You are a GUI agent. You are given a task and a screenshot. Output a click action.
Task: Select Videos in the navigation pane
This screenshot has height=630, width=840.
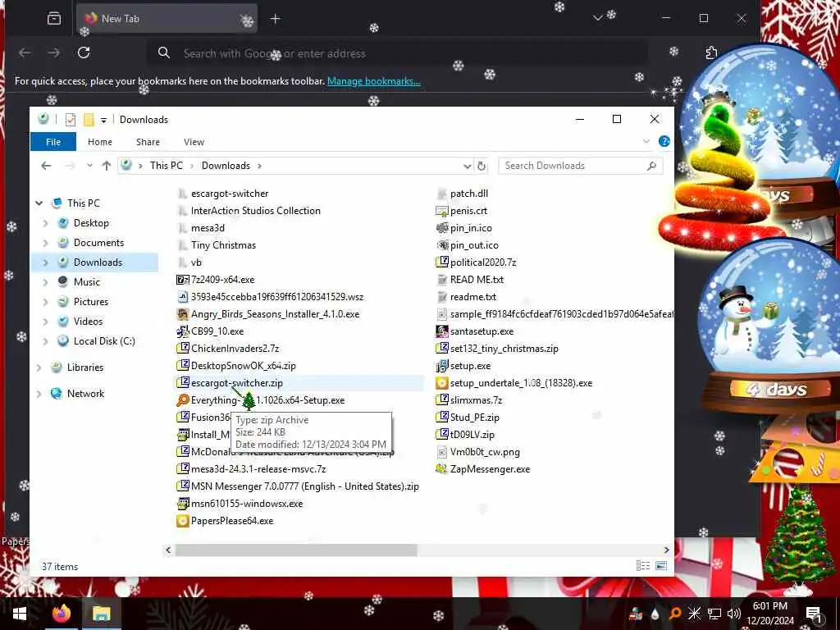click(x=88, y=322)
